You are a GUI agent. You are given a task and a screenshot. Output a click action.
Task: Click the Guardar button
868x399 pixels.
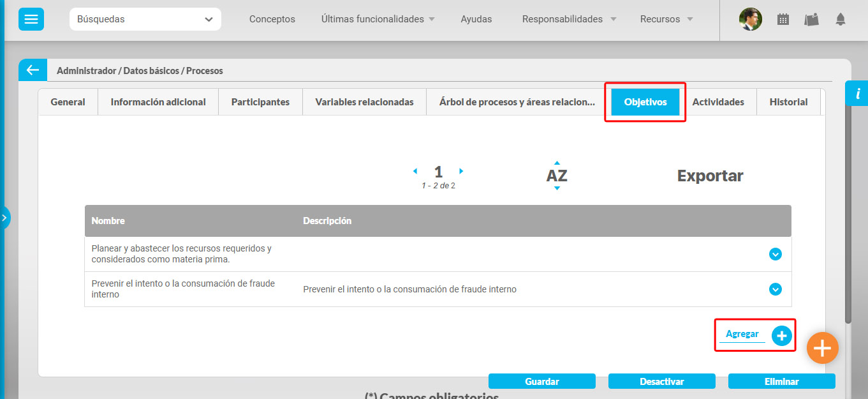click(541, 382)
